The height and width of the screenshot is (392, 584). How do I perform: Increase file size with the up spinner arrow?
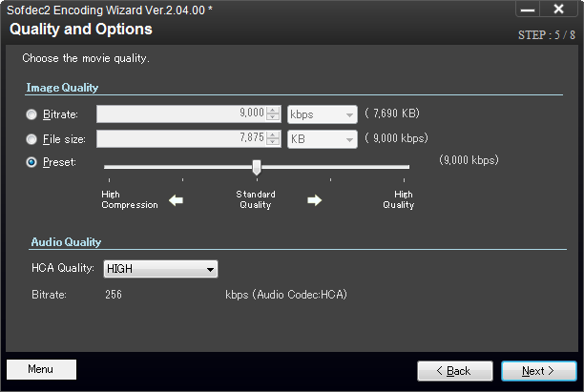(x=274, y=134)
